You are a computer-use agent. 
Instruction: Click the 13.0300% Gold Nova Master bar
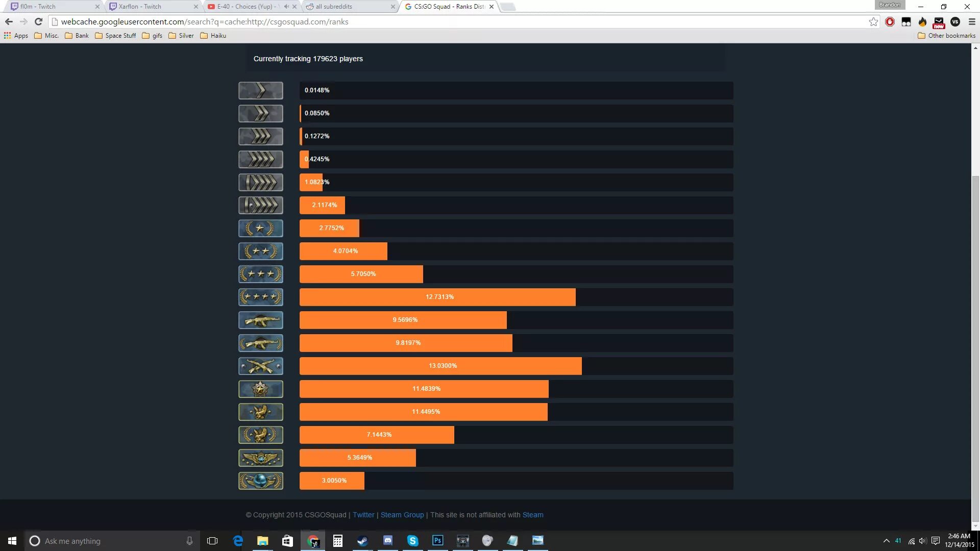pyautogui.click(x=441, y=365)
